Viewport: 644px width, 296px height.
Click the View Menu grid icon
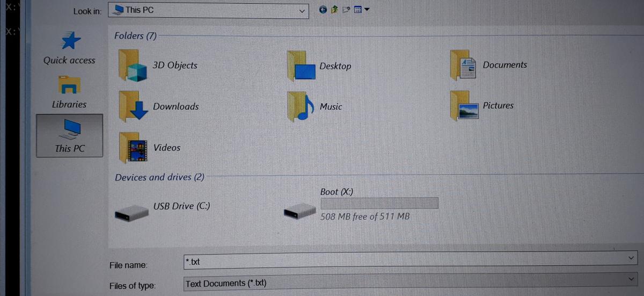(358, 9)
